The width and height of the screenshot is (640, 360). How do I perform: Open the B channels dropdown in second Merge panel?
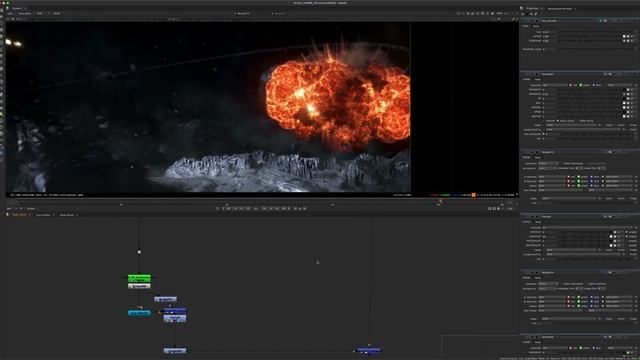click(551, 302)
